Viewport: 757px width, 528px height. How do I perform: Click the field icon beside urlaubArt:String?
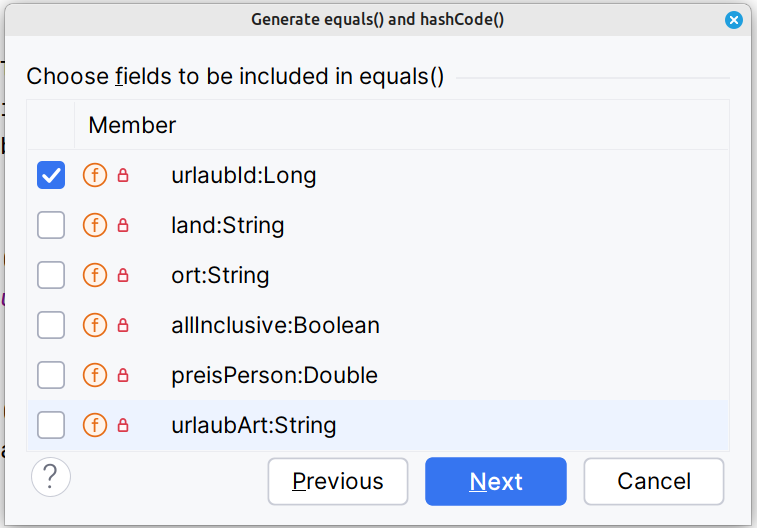coord(94,426)
